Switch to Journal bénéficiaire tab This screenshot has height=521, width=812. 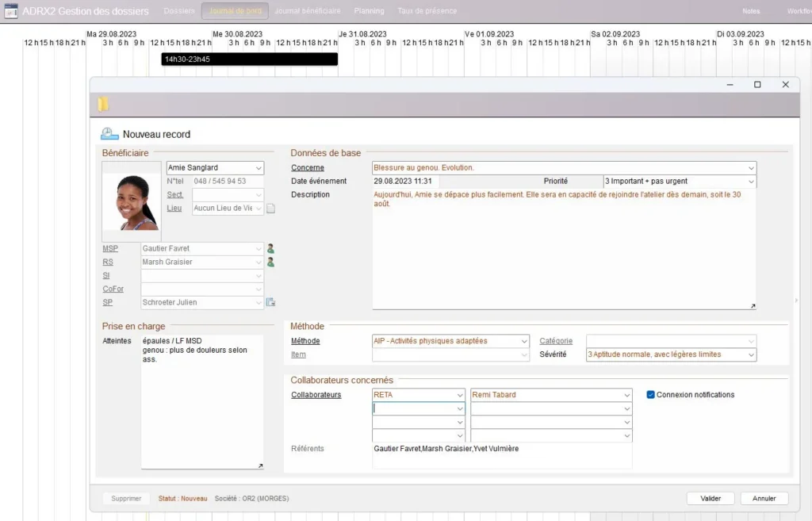(308, 11)
